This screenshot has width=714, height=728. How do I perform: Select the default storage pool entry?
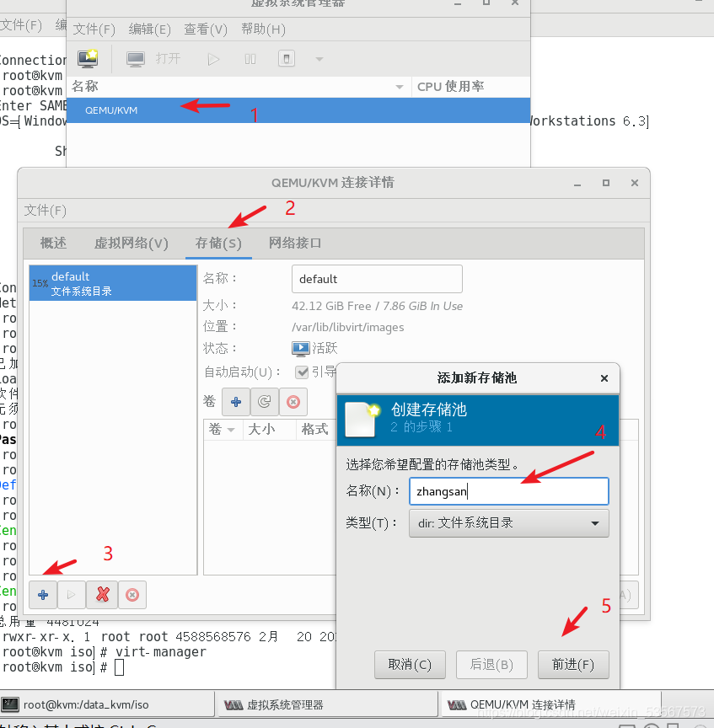tap(112, 282)
